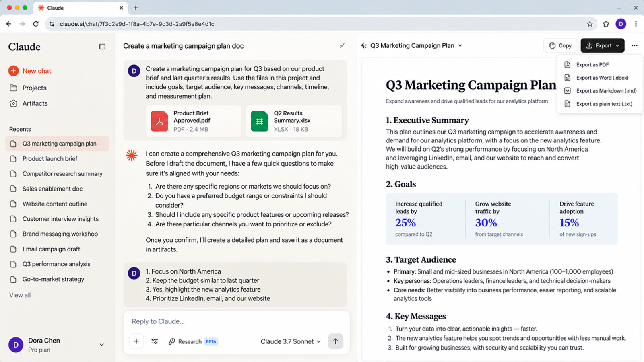Open the Claude 3.7 Sonnet model selector
The height and width of the screenshot is (362, 644).
tap(291, 341)
